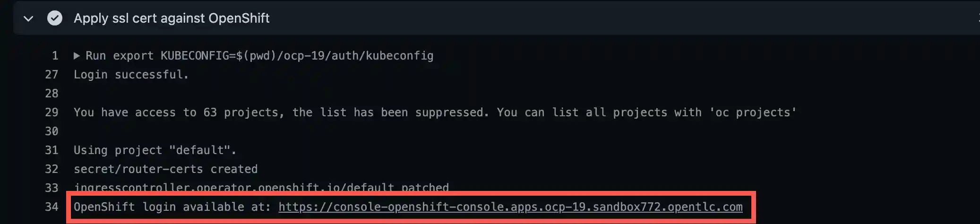
Task: Collapse the Apply ssl cert step chevron
Action: click(28, 18)
